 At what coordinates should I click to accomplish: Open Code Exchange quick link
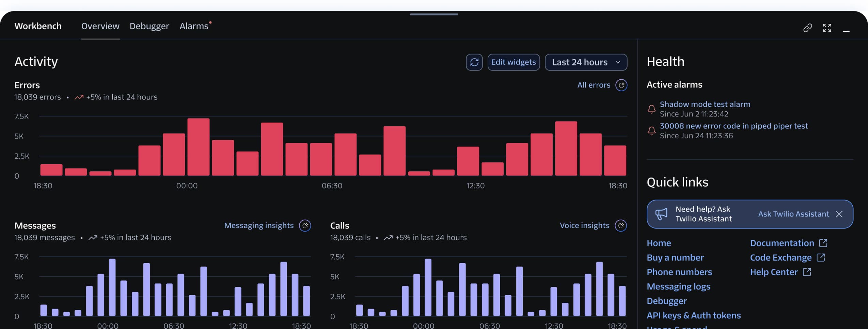780,257
